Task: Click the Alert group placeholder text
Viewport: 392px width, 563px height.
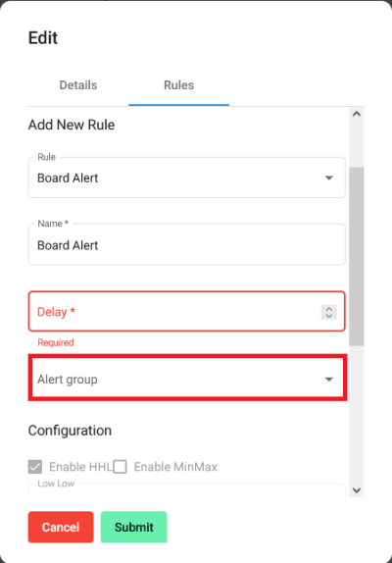Action: (68, 380)
